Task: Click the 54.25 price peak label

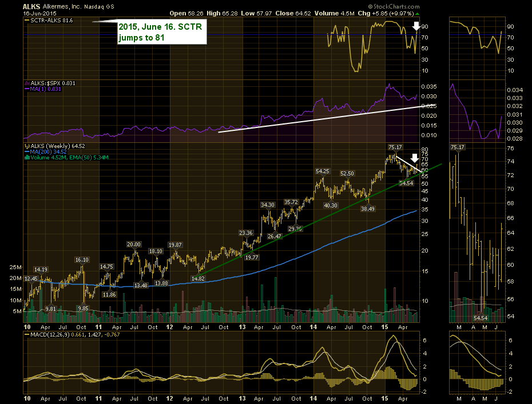Action: [322, 171]
